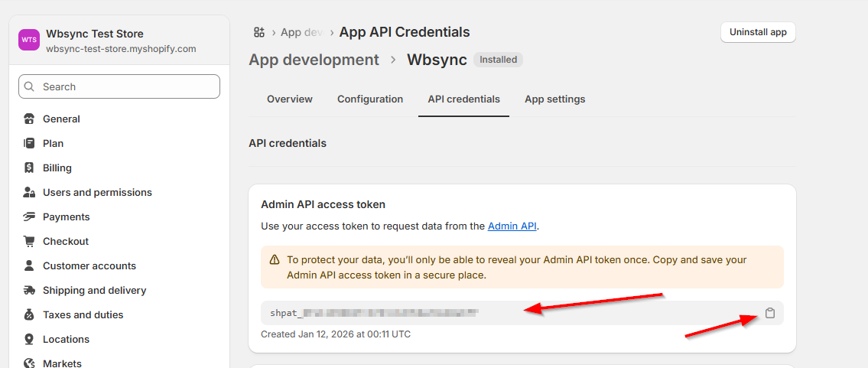The height and width of the screenshot is (368, 868).
Task: Switch to the Overview tab
Action: coord(289,99)
